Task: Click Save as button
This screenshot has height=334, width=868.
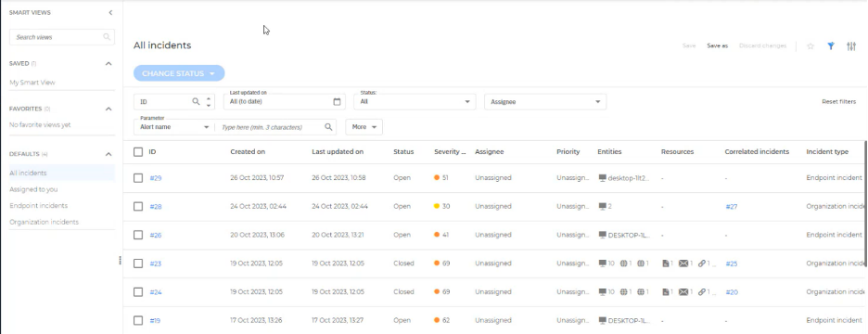Action: coord(718,46)
